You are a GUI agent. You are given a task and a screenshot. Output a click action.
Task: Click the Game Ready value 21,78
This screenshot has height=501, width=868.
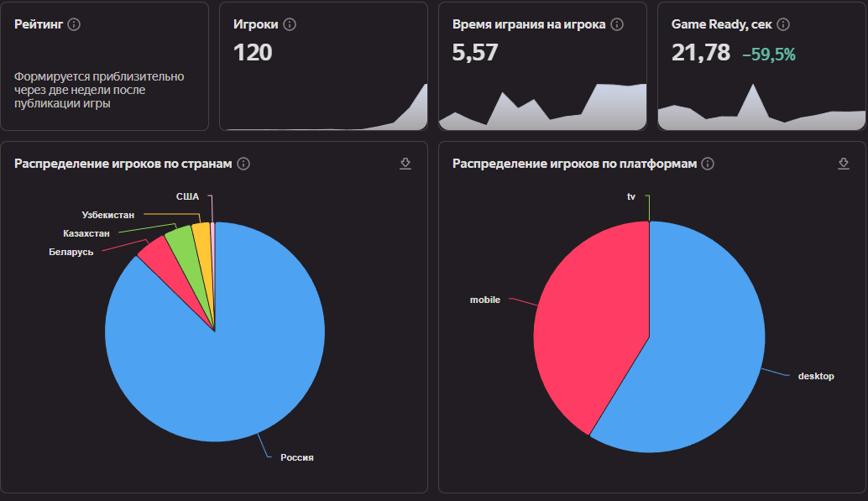click(x=701, y=53)
